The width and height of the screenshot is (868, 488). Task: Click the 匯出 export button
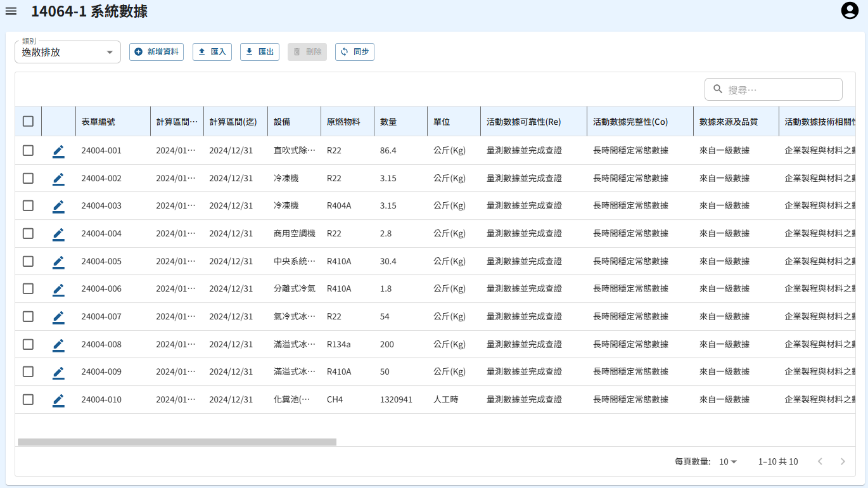pyautogui.click(x=260, y=52)
